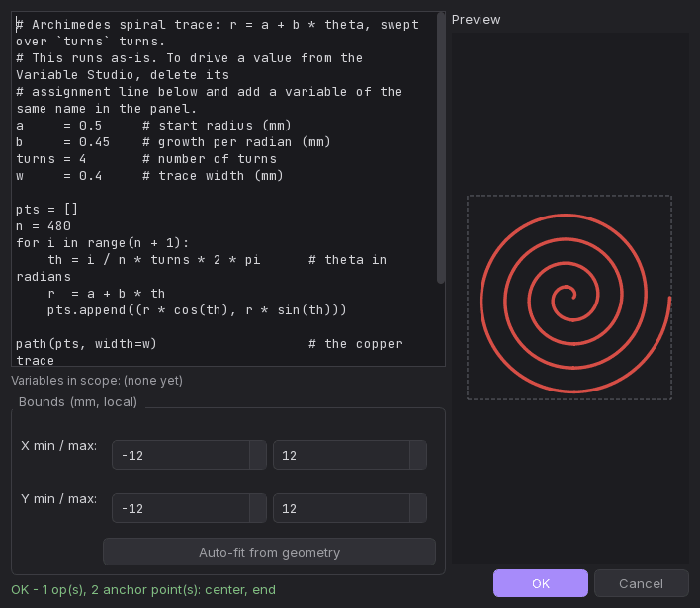Click the OK button
Image resolution: width=700 pixels, height=608 pixels.
(x=540, y=583)
